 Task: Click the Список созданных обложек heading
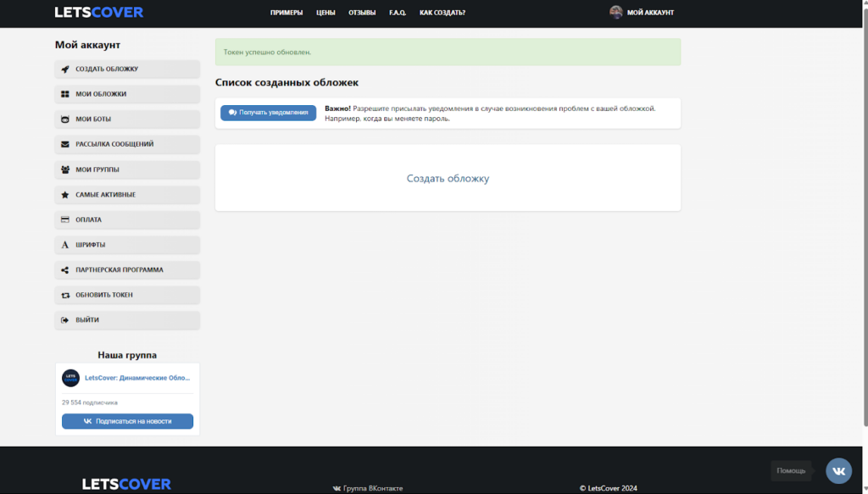(x=287, y=82)
